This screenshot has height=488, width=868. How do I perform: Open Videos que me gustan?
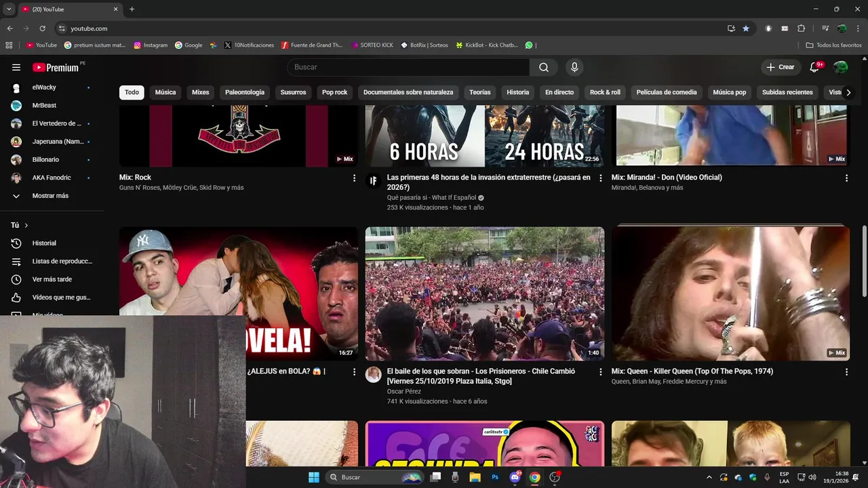(52, 298)
